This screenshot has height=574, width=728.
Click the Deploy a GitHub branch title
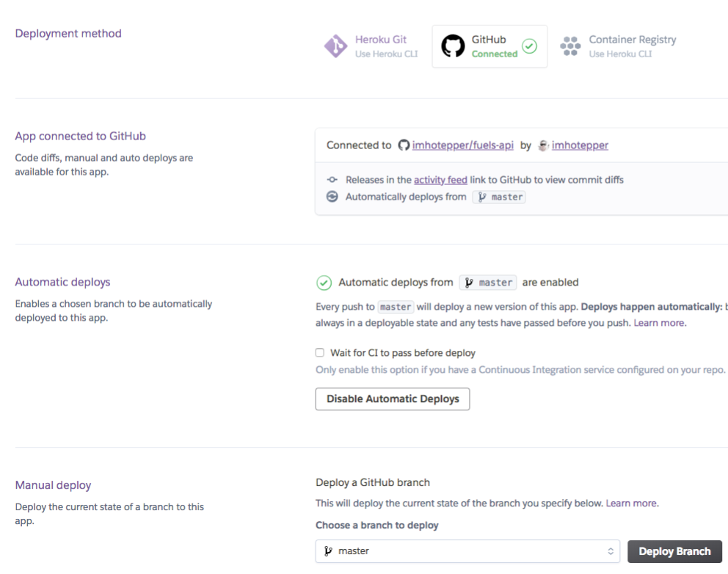point(373,482)
